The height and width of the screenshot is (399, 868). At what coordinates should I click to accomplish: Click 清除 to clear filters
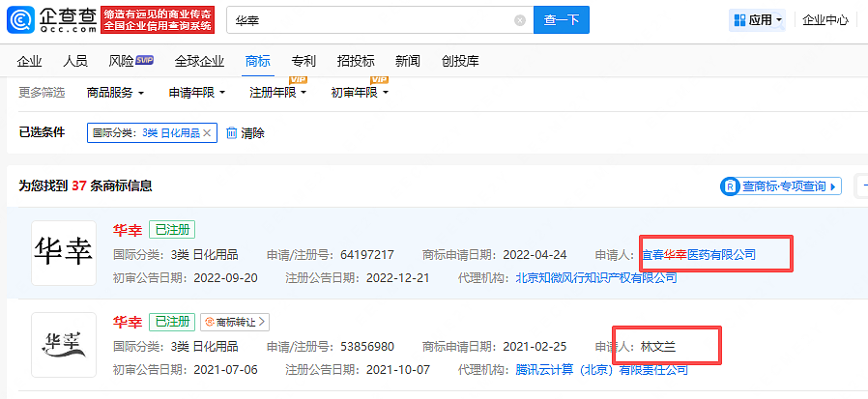pos(252,133)
